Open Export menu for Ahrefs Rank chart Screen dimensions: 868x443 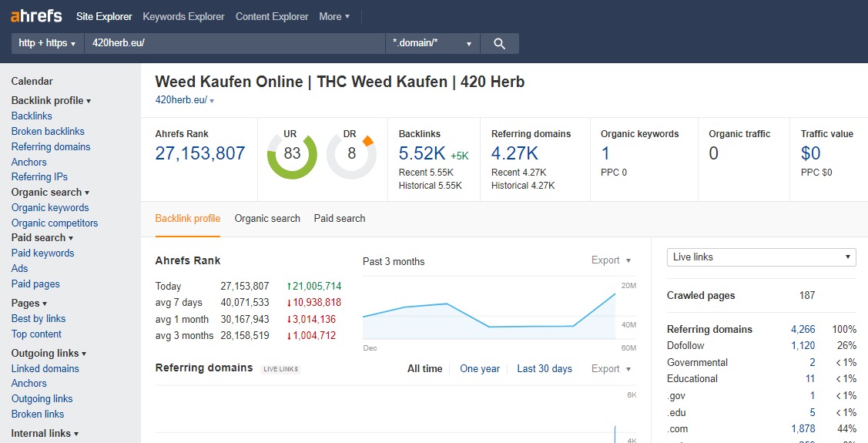611,260
